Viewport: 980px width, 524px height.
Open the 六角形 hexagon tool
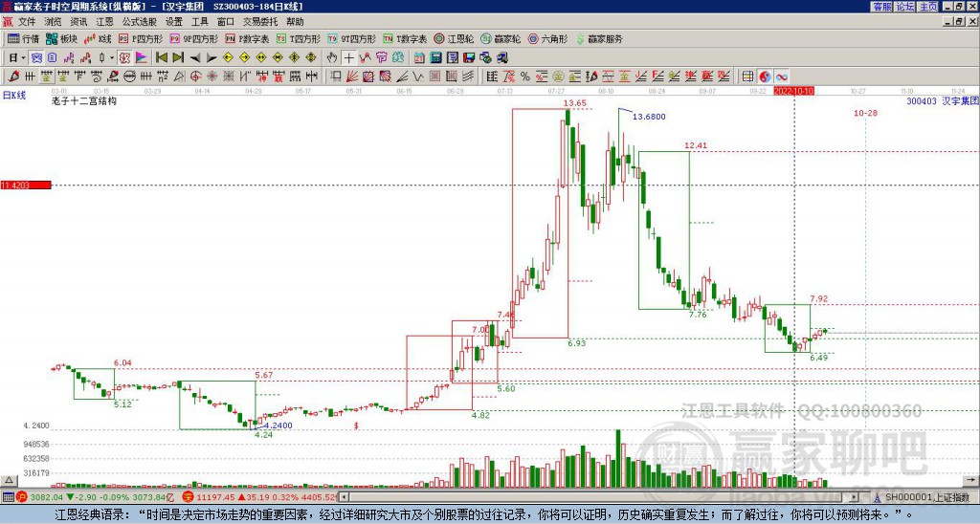(547, 38)
